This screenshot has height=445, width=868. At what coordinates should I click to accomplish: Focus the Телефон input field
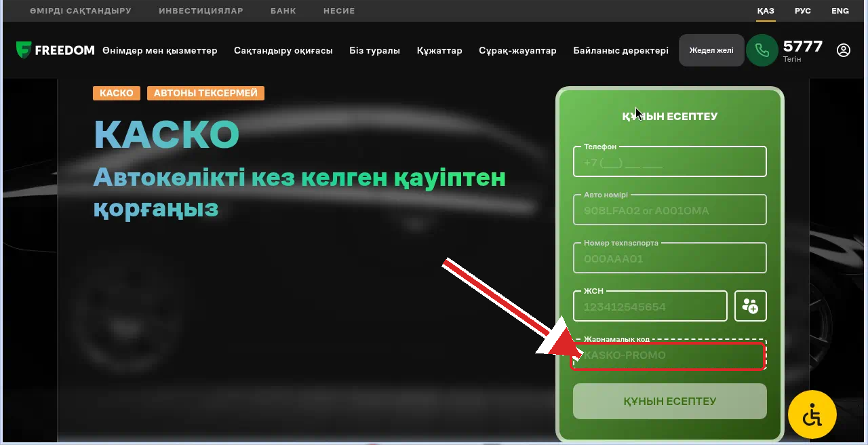[670, 161]
